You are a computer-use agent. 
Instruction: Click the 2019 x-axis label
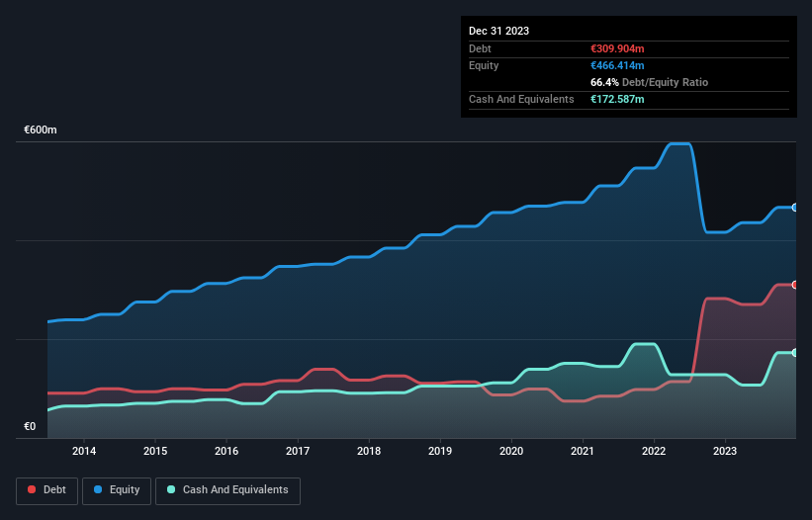[x=440, y=451]
